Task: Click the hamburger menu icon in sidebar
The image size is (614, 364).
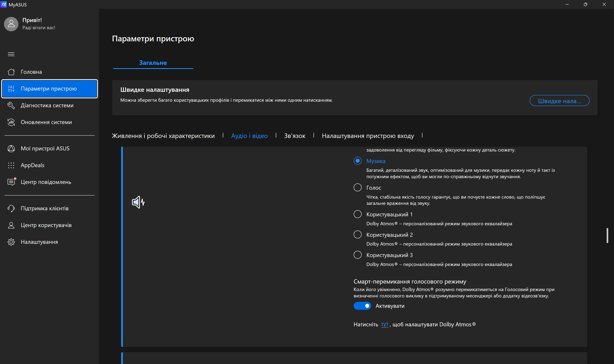Action: 11,54
